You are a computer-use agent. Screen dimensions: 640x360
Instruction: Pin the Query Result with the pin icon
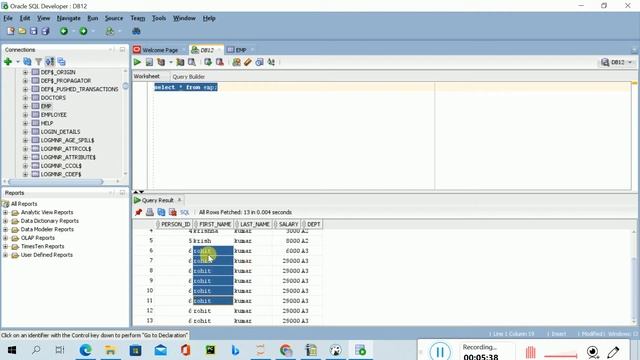click(138, 212)
